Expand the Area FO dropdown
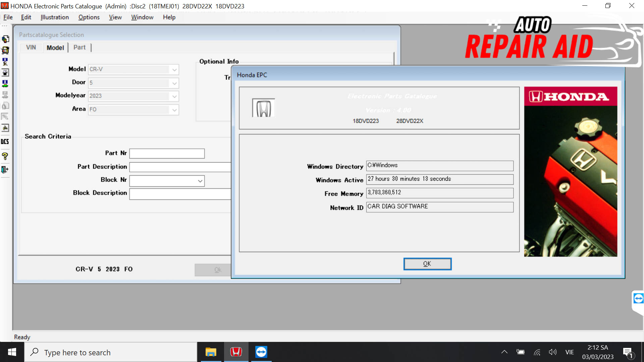644x362 pixels. [174, 110]
